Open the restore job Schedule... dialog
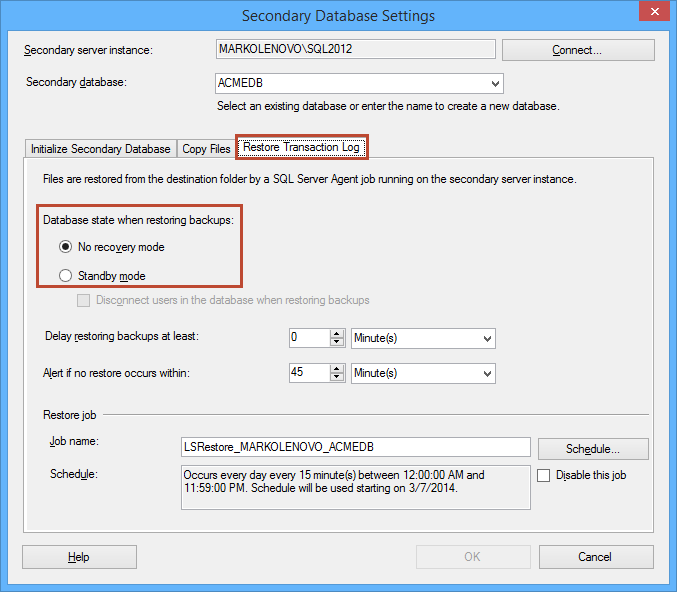 593,449
